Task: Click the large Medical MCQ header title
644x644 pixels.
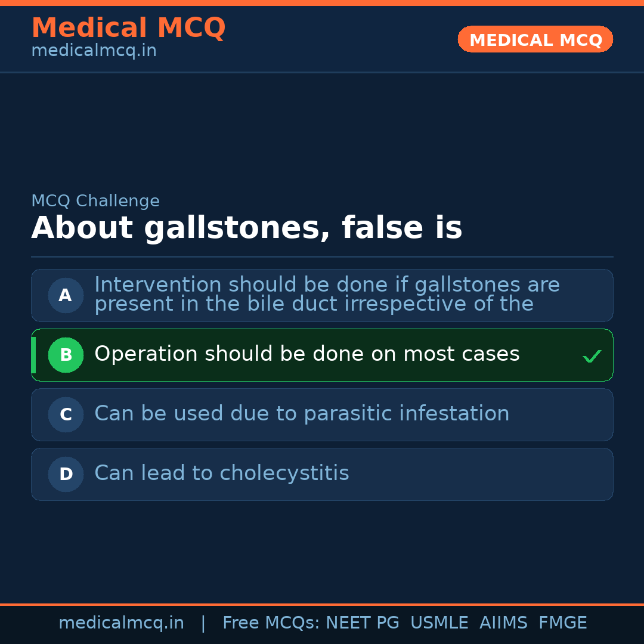Action: point(128,28)
